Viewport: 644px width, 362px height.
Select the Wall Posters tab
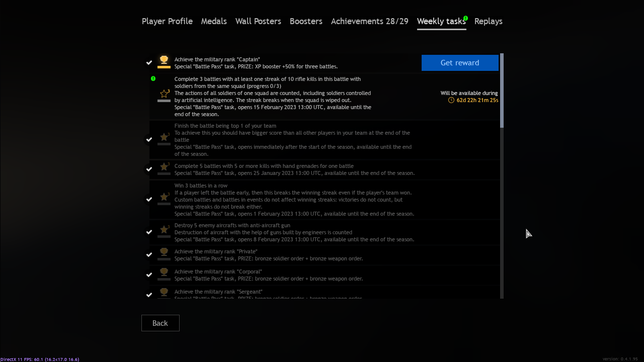pos(258,21)
